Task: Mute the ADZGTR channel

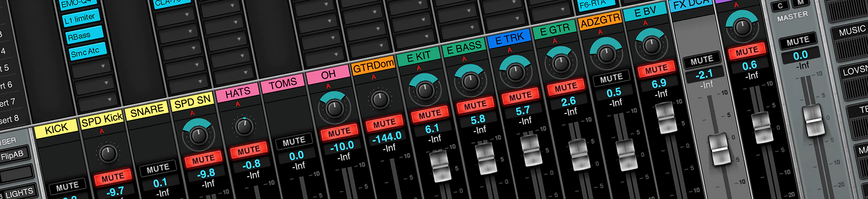Action: [611, 78]
